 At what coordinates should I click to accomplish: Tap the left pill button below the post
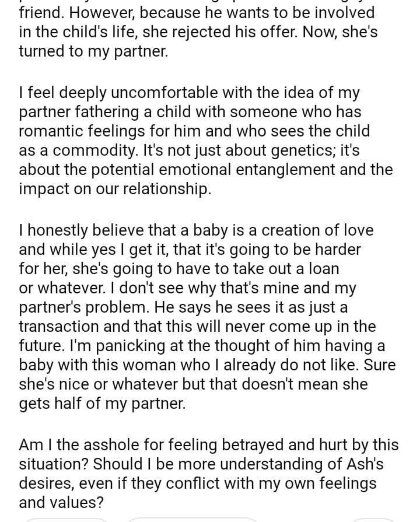click(64, 519)
